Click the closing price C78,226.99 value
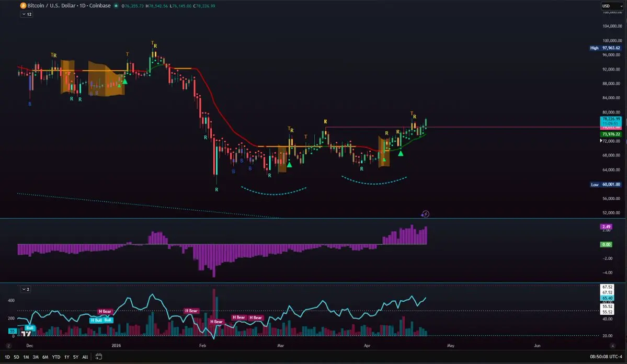 204,6
